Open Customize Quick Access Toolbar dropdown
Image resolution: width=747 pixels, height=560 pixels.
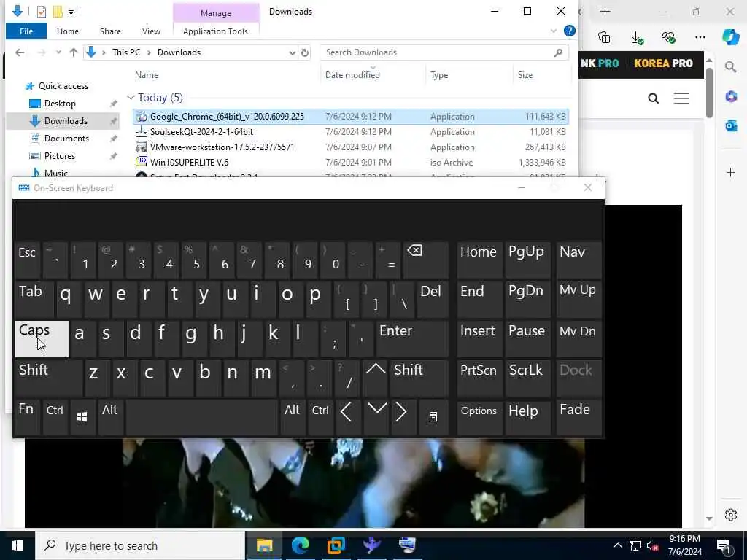click(x=71, y=12)
